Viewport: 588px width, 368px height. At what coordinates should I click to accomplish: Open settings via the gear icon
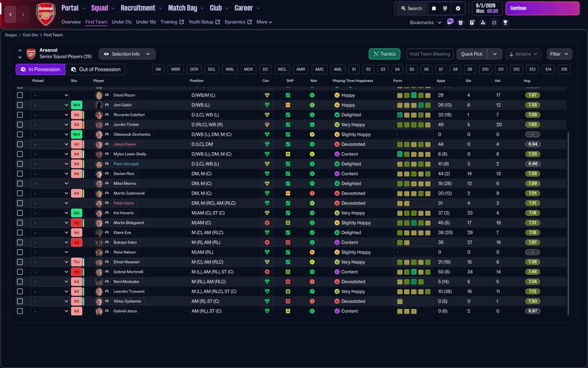point(458,8)
